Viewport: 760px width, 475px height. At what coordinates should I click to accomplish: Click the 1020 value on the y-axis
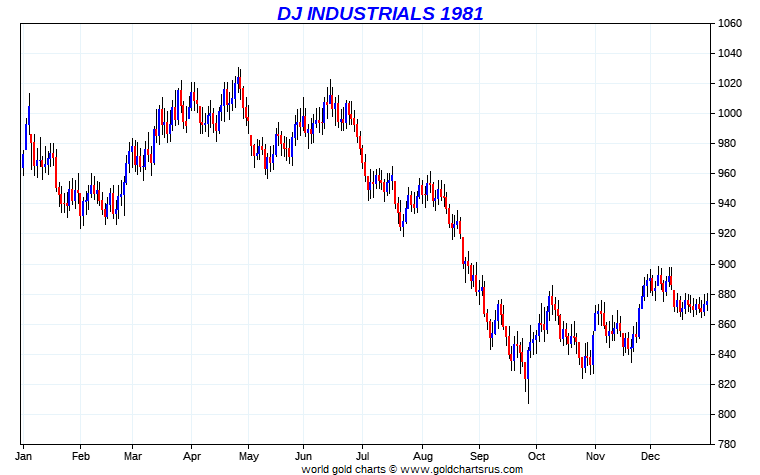[730, 83]
